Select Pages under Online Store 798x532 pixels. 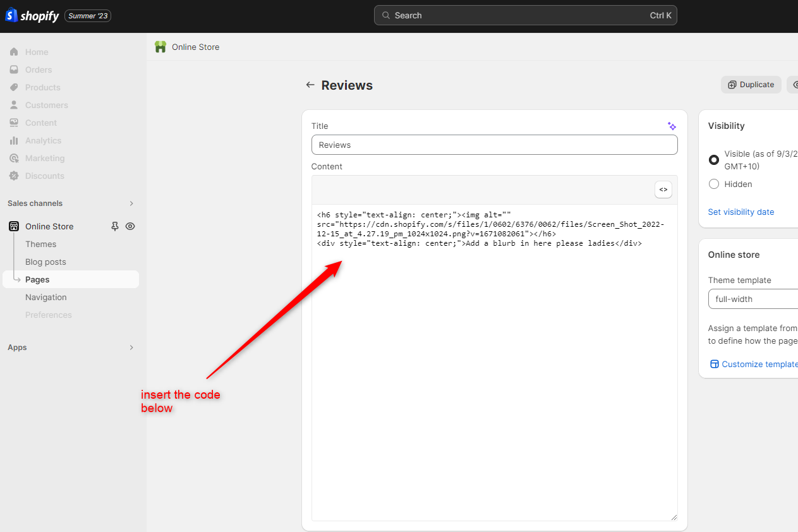pyautogui.click(x=71, y=279)
